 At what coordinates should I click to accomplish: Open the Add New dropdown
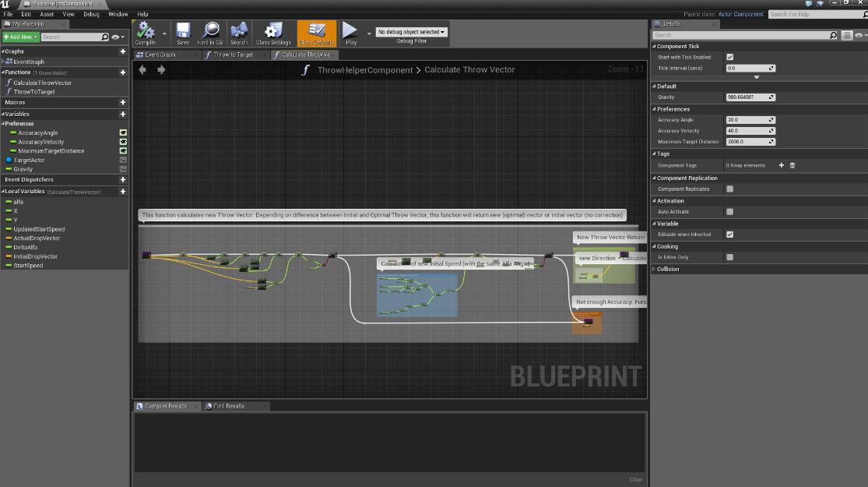click(x=20, y=37)
